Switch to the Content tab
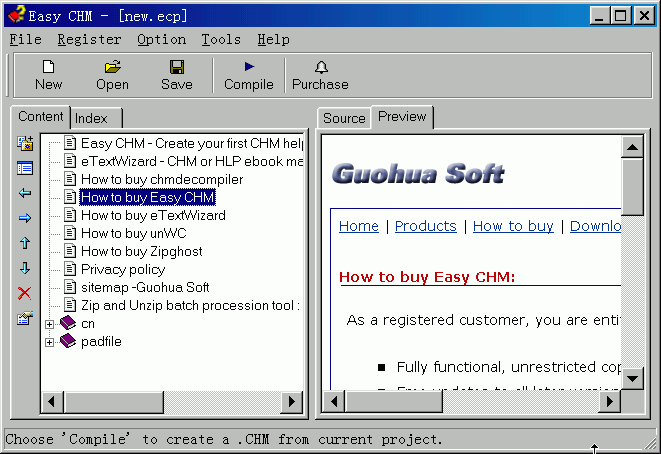Viewport: 661px width, 454px height. (40, 117)
